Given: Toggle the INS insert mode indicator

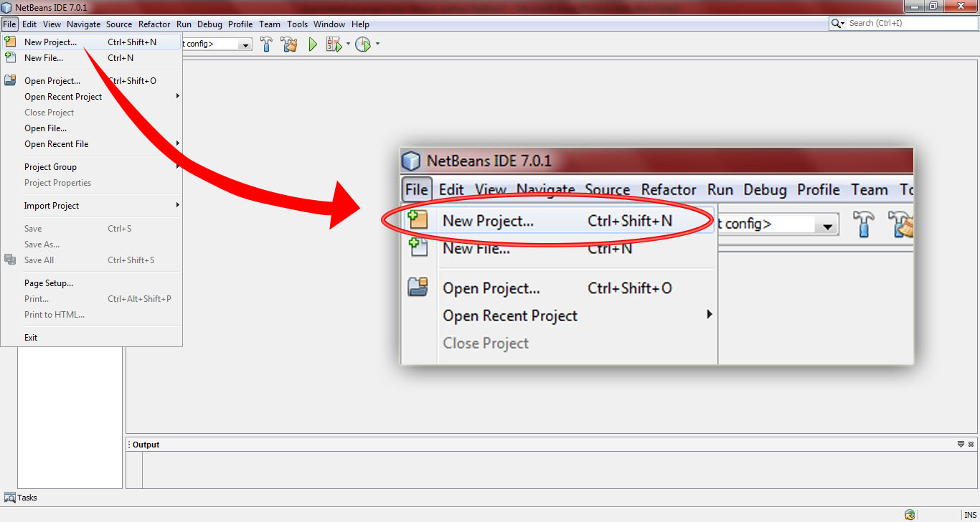Looking at the screenshot, I should [x=971, y=514].
